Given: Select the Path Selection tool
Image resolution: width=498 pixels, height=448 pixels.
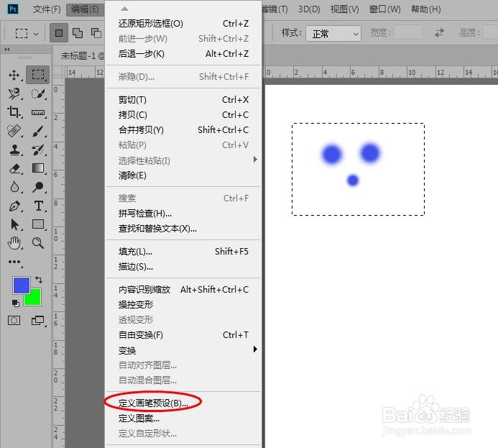Looking at the screenshot, I should point(14,224).
